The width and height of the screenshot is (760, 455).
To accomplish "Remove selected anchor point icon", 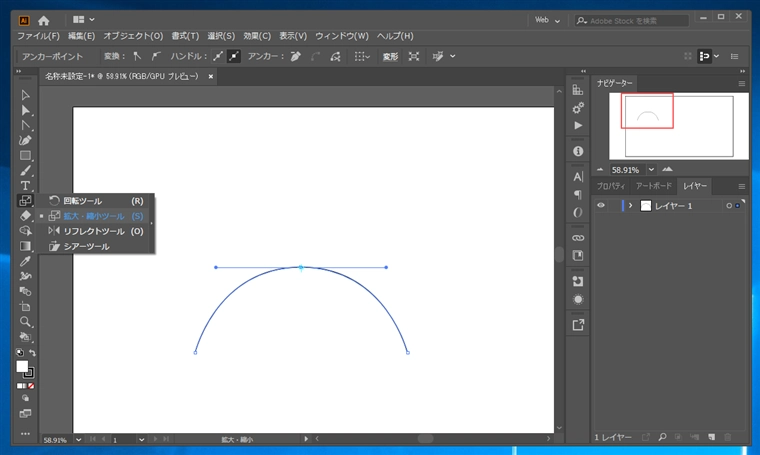I will [x=296, y=56].
